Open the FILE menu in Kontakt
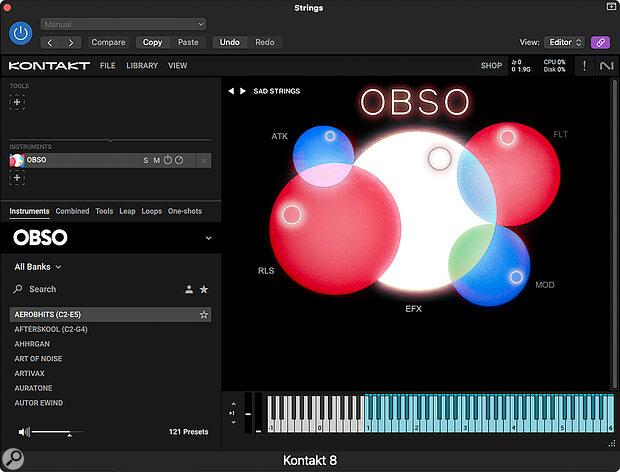 107,66
